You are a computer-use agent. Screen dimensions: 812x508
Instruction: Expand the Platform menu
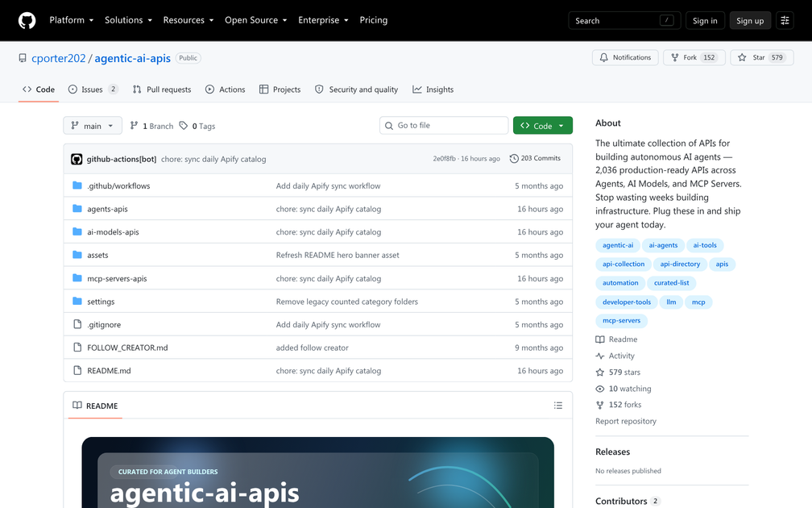point(72,20)
